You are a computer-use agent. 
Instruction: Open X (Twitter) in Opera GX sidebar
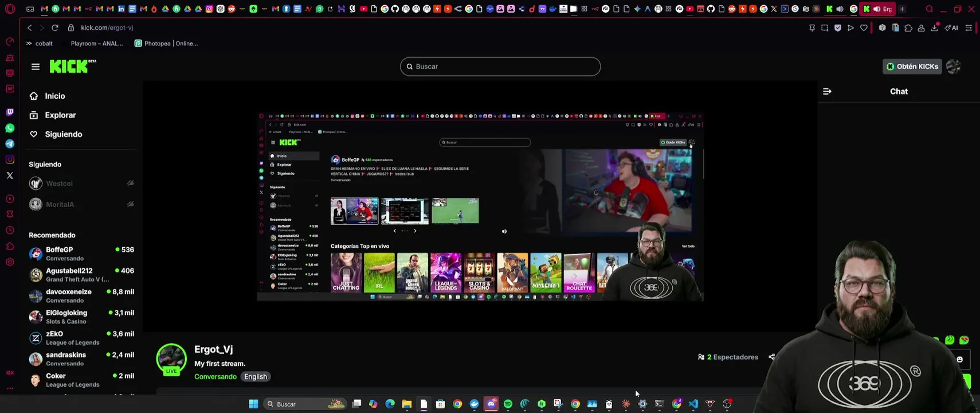(10, 176)
